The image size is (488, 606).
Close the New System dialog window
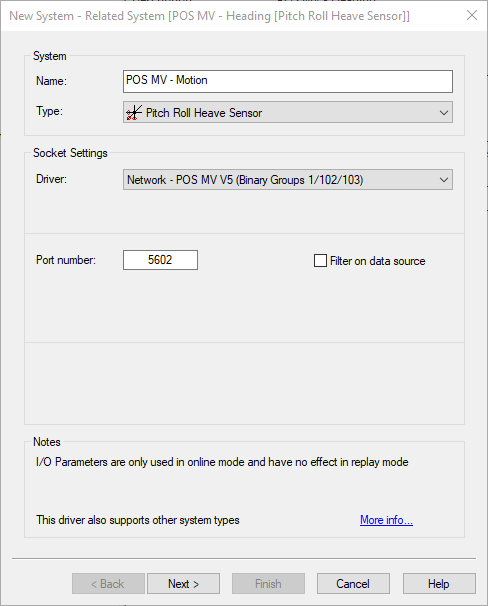(x=472, y=15)
